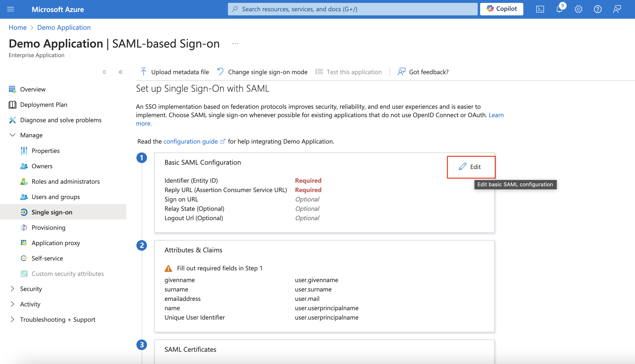635x364 pixels.
Task: Open the help question mark menu
Action: (x=598, y=9)
